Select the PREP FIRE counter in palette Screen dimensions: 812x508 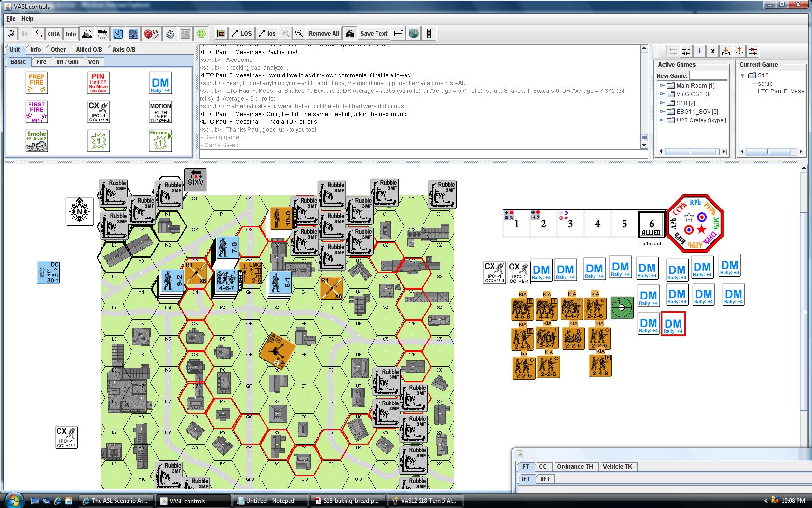pyautogui.click(x=37, y=83)
